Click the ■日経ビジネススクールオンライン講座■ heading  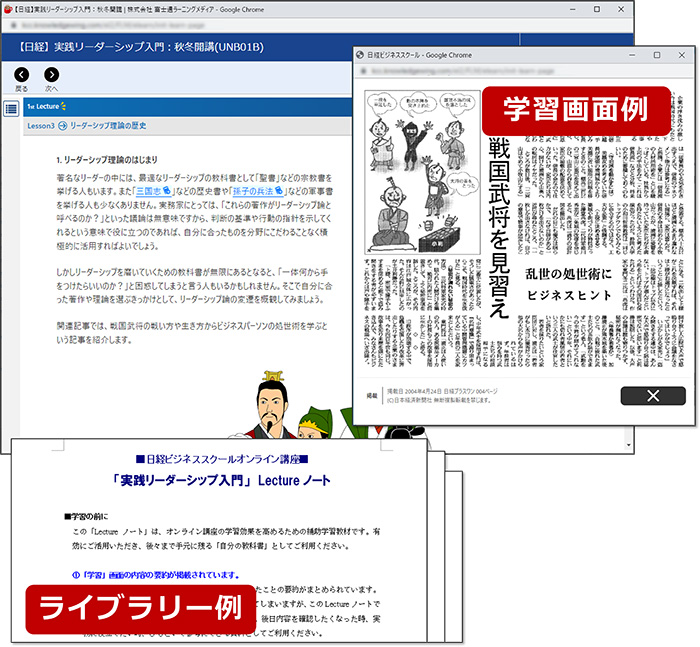(x=222, y=459)
